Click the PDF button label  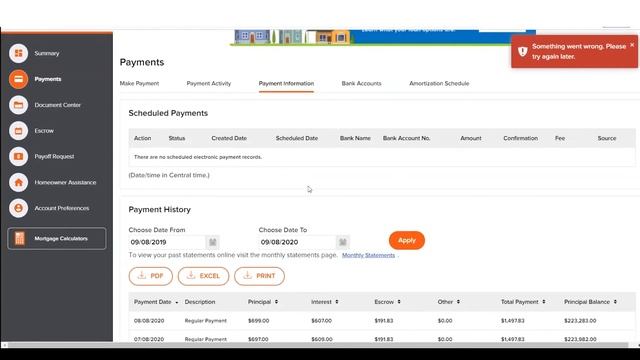click(x=157, y=276)
